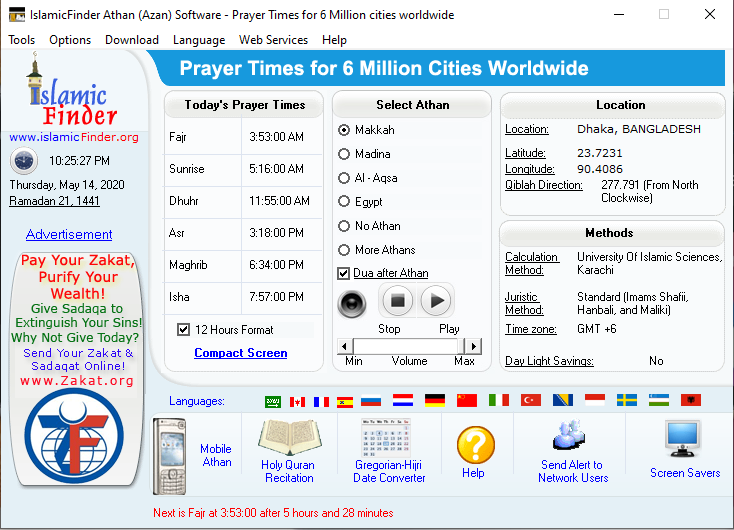Open the Download menu
The image size is (734, 530).
(x=132, y=40)
